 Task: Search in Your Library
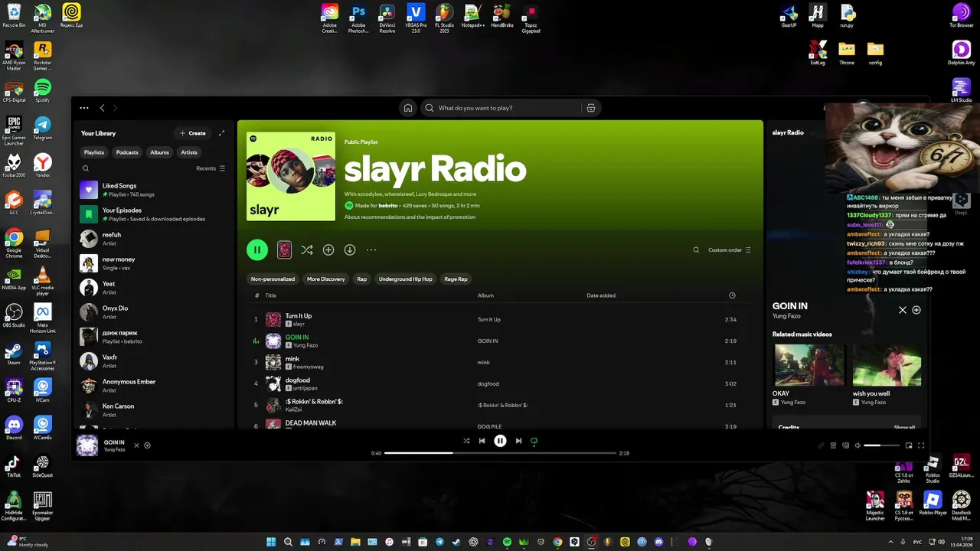[x=86, y=168]
